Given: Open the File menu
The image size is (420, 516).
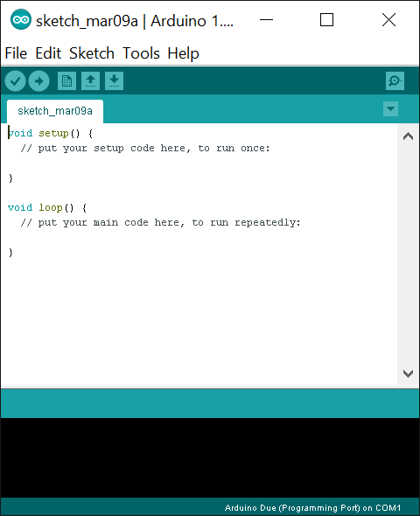Looking at the screenshot, I should point(16,53).
